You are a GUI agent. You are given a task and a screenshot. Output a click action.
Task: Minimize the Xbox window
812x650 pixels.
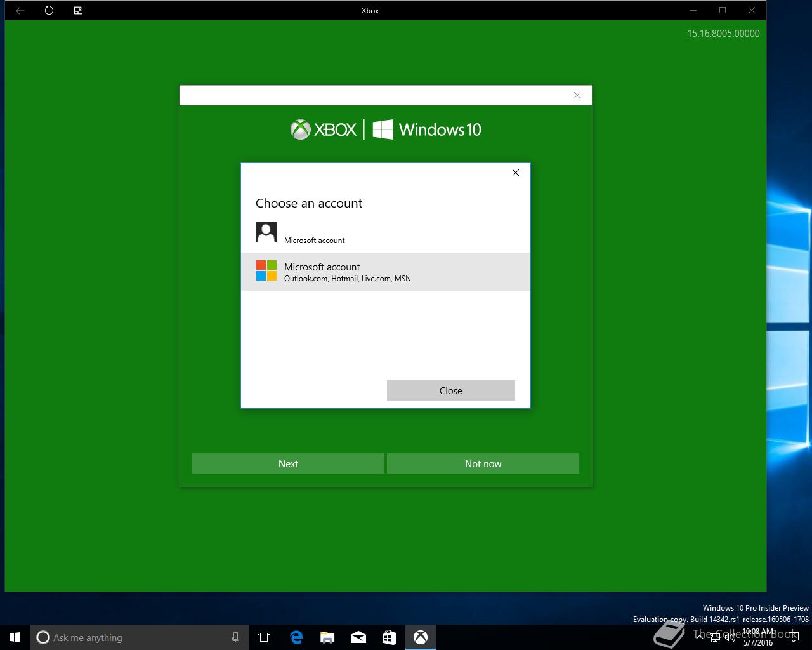(693, 10)
